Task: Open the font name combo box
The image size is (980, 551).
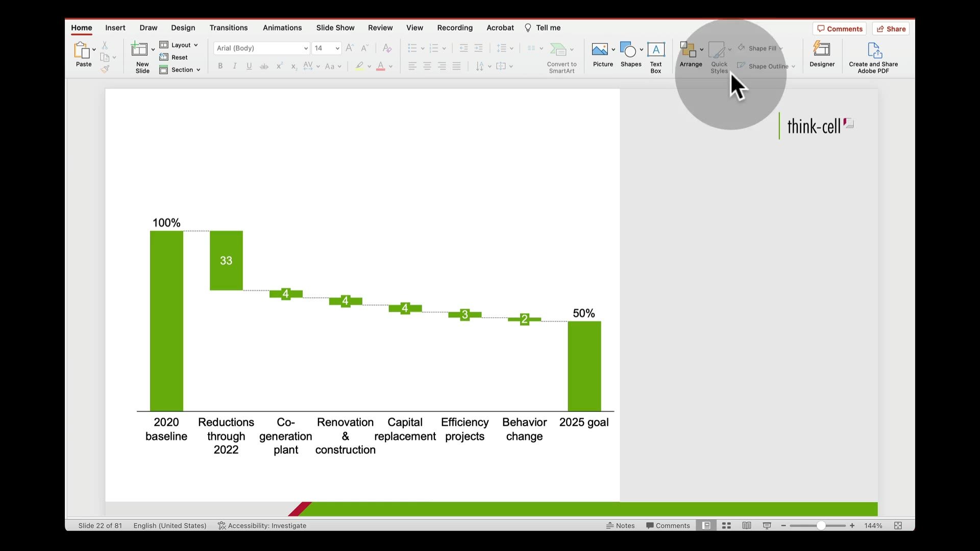Action: click(x=261, y=48)
